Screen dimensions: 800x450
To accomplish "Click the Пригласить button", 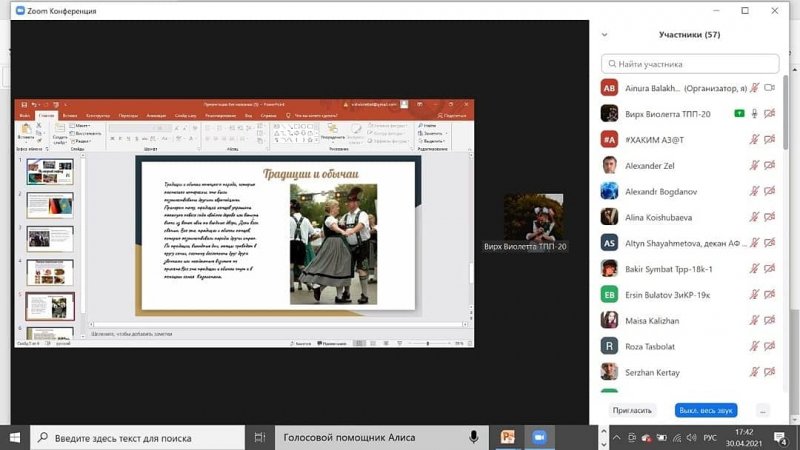I will click(632, 410).
